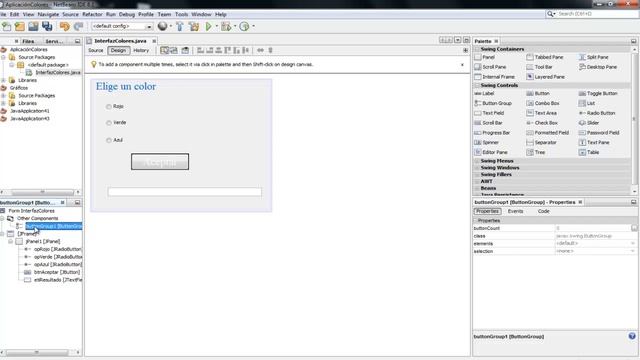Select the Rojo radio button
The width and height of the screenshot is (640, 360).
click(x=114, y=107)
